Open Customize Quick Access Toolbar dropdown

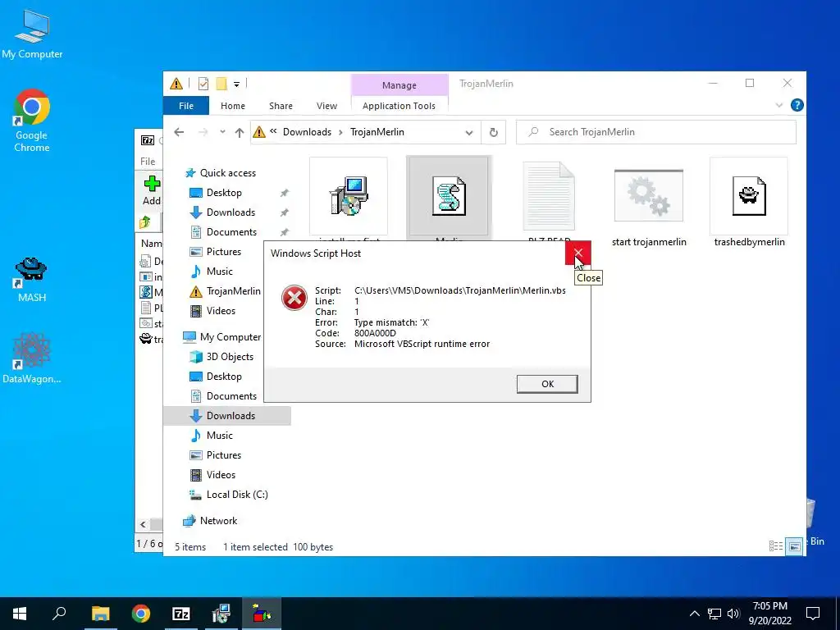(236, 84)
